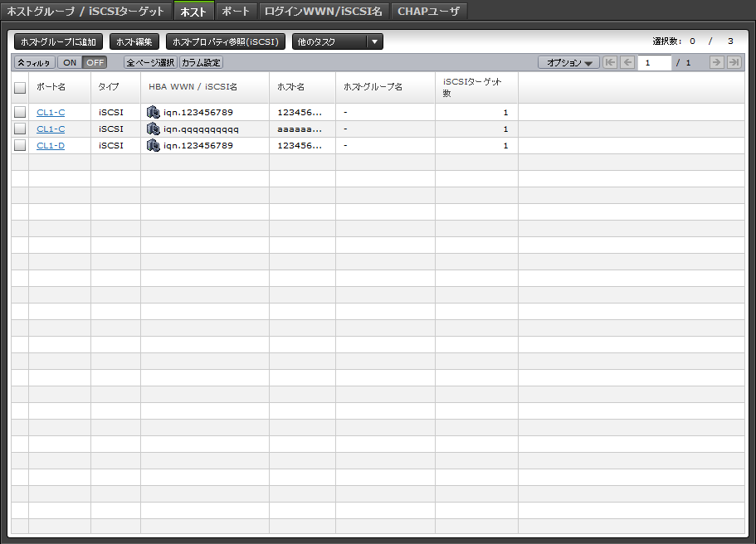The height and width of the screenshot is (544, 756).
Task: Go to next page arrow icon
Action: tap(716, 62)
